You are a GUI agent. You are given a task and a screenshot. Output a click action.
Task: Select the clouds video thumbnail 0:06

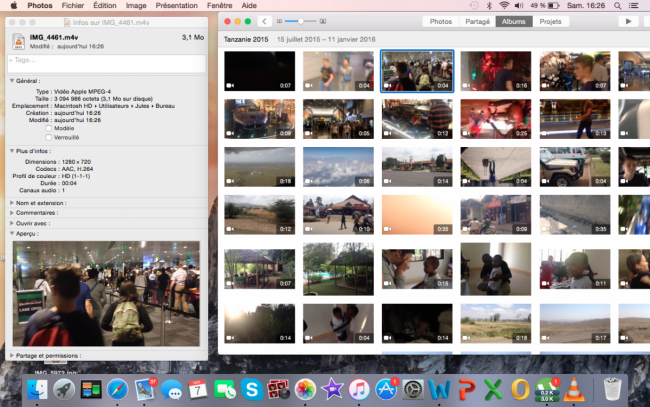coord(338,167)
